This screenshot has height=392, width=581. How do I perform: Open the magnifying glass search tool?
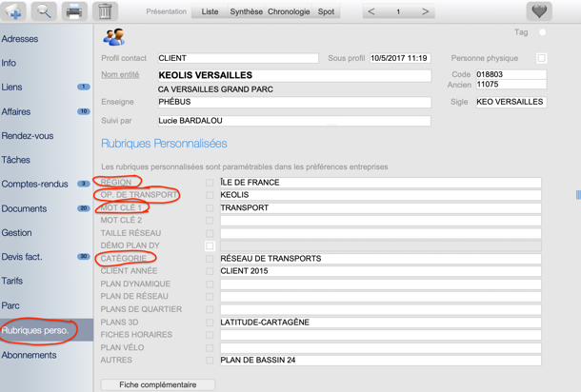(x=44, y=12)
